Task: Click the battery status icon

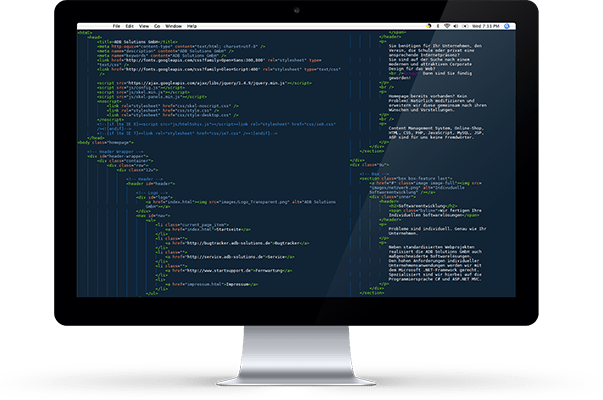Action: (465, 26)
